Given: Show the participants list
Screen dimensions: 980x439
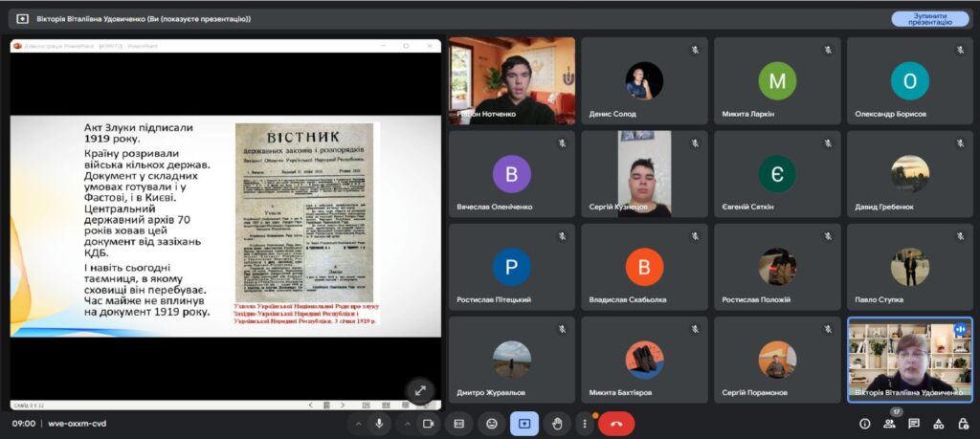Looking at the screenshot, I should pyautogui.click(x=889, y=423).
